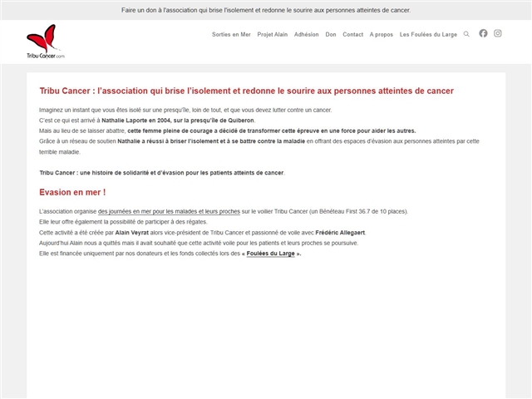This screenshot has height=399, width=532.
Task: Click the top banner donation message
Action: click(266, 10)
